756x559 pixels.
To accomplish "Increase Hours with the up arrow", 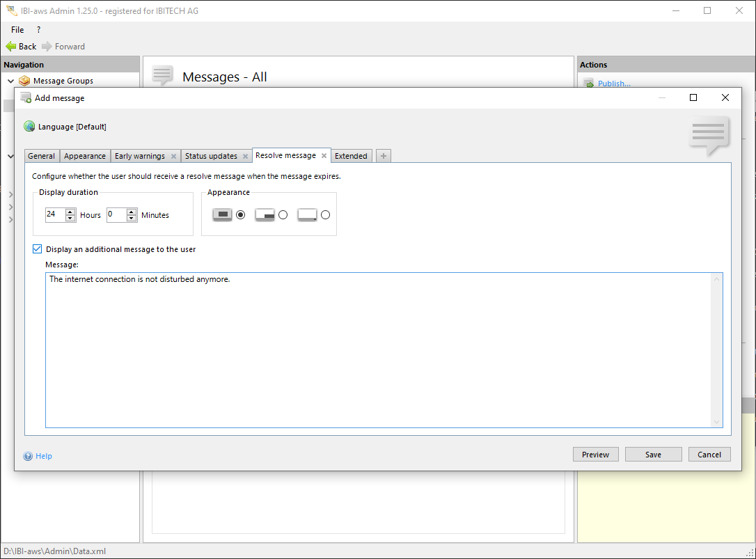I will 70,212.
